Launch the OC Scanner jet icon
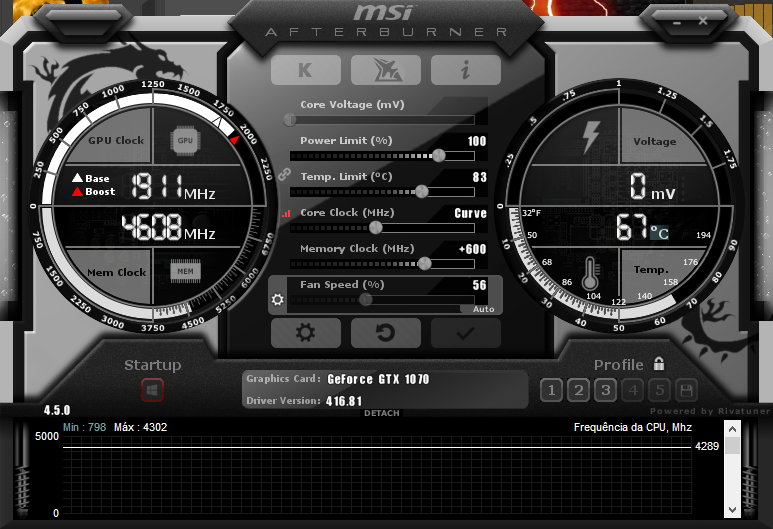The width and height of the screenshot is (773, 529). [386, 70]
